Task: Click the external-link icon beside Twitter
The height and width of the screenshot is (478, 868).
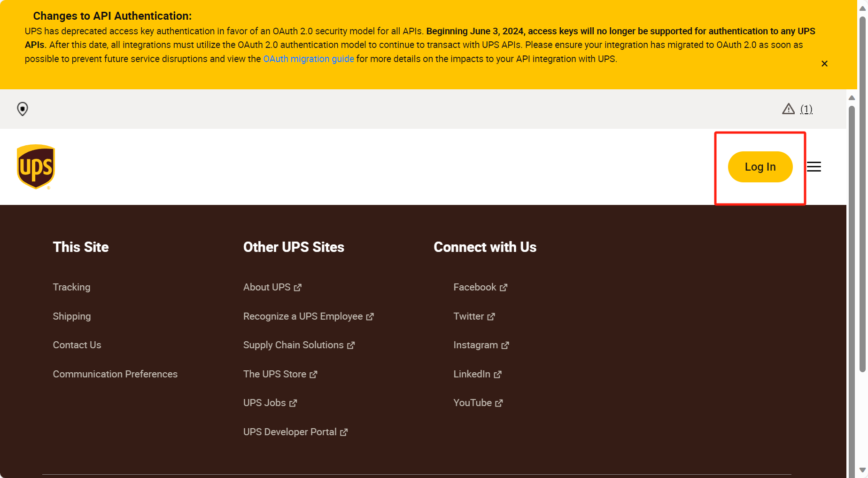Action: [x=491, y=316]
